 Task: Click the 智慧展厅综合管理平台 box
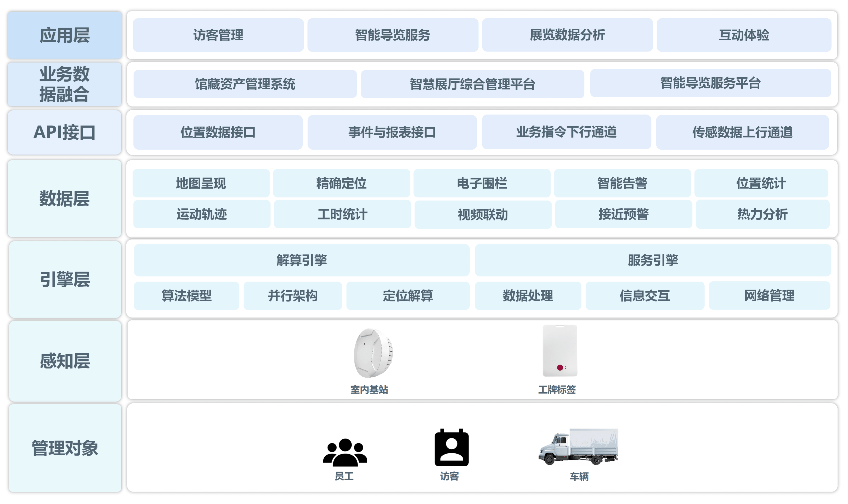472,84
